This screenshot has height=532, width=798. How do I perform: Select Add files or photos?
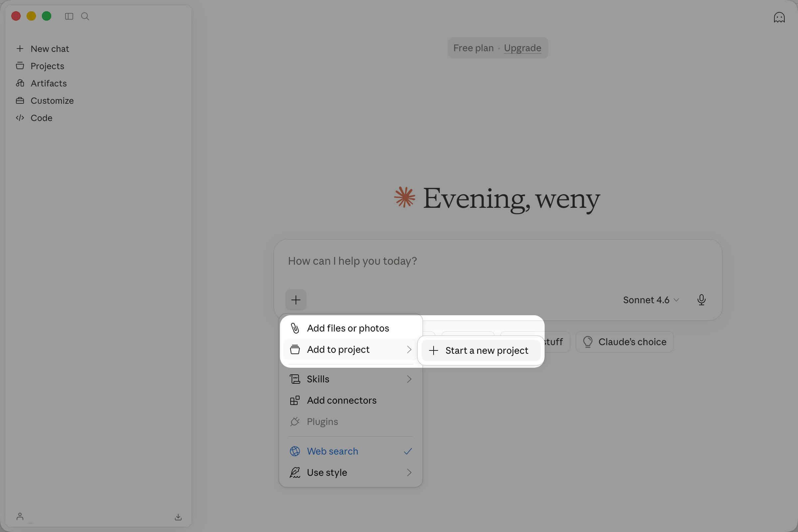350,328
